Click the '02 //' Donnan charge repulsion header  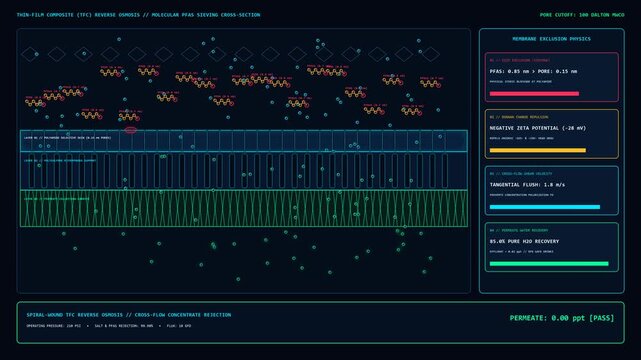tap(519, 117)
